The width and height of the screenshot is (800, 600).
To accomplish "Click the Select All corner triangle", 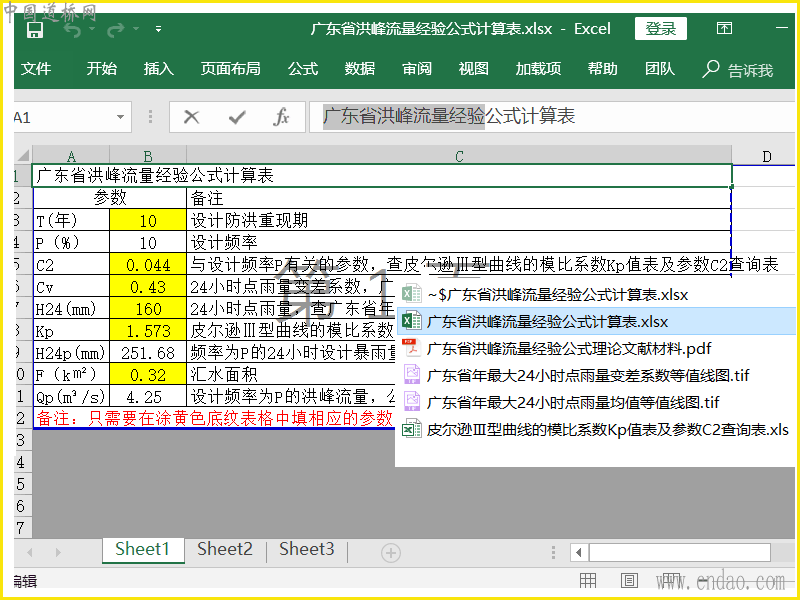I will pos(23,155).
